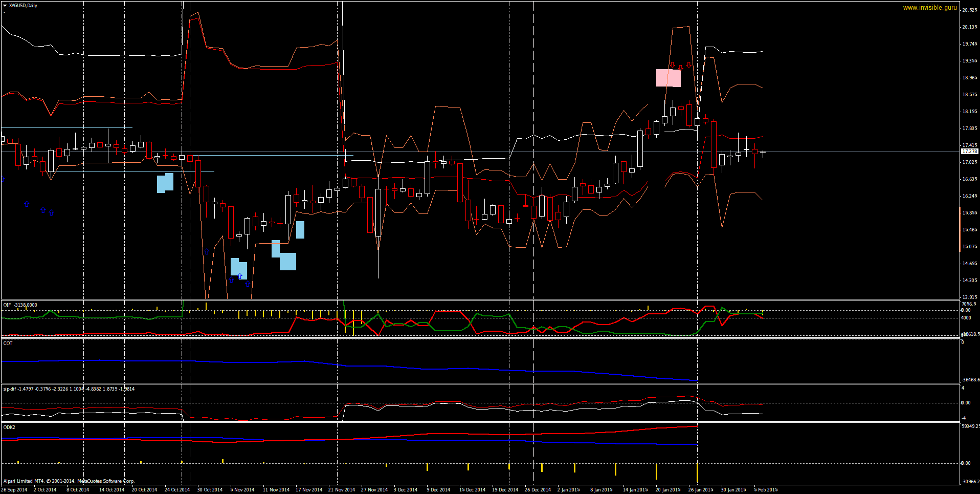Click the OIF -3138.0000 indicator label

point(20,305)
